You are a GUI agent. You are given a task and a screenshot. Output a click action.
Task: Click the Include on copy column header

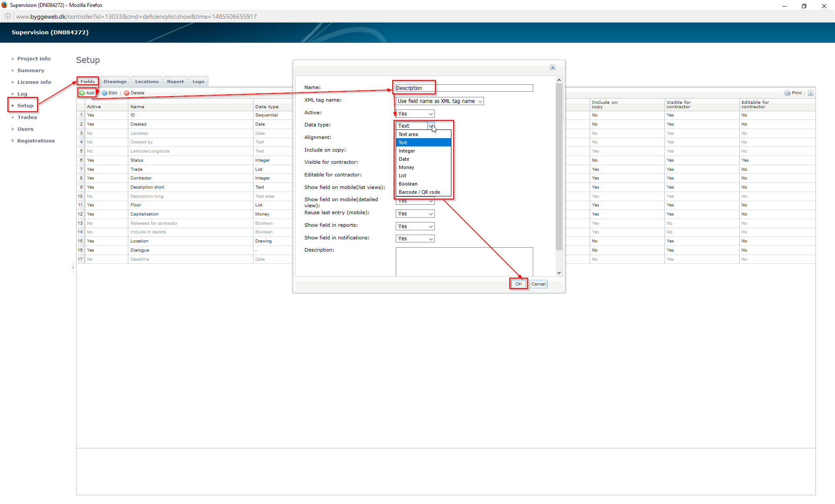click(x=627, y=105)
